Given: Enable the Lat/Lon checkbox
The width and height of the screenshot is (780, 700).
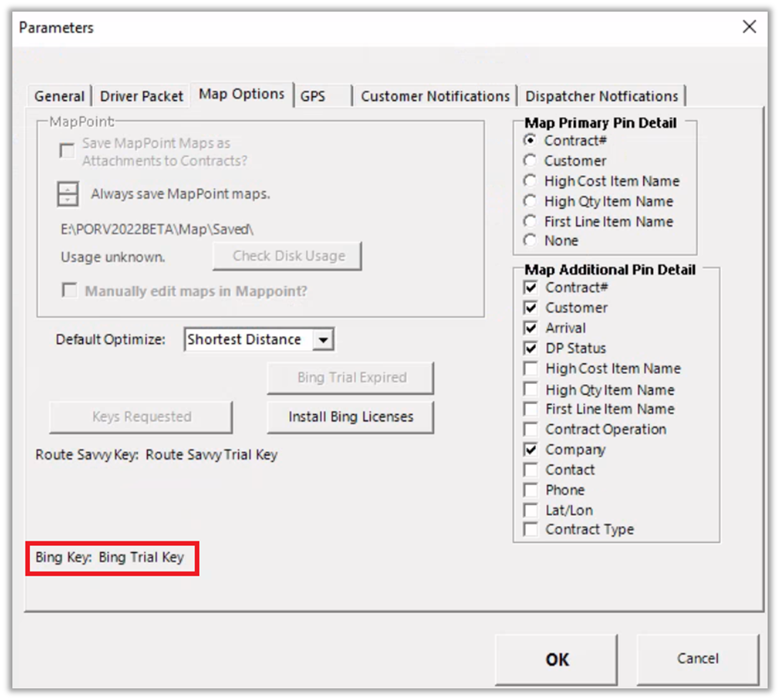Looking at the screenshot, I should (531, 510).
